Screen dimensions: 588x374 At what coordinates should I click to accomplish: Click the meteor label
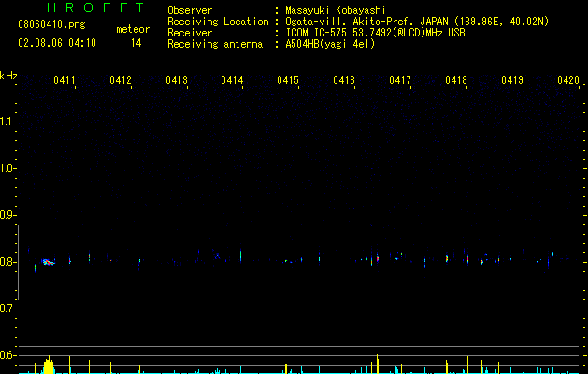[133, 29]
